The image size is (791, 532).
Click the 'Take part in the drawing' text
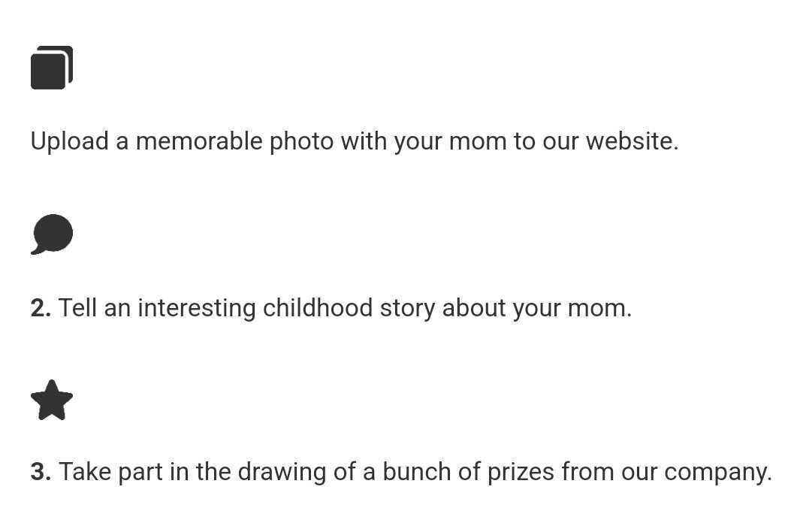[x=415, y=473]
